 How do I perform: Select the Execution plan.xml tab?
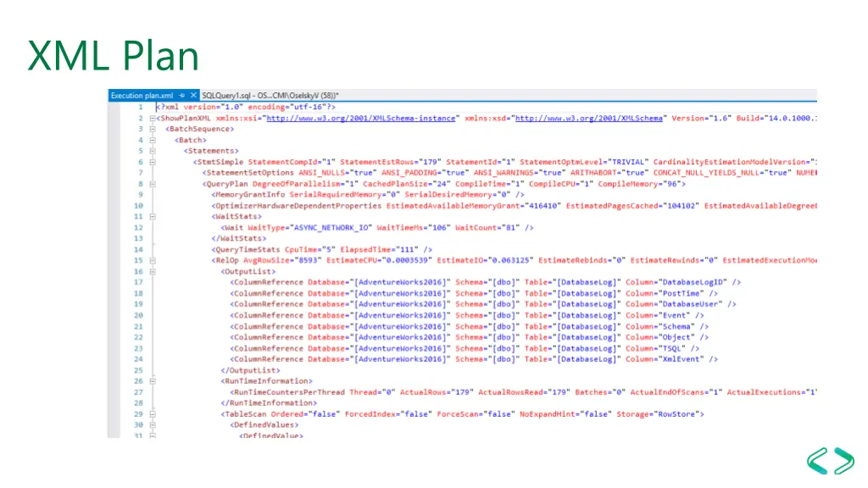142,96
